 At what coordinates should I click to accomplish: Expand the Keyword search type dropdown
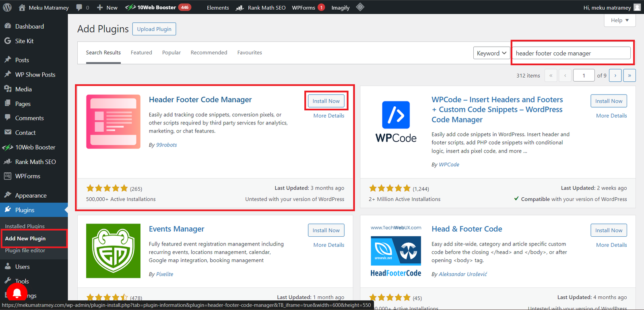tap(491, 53)
